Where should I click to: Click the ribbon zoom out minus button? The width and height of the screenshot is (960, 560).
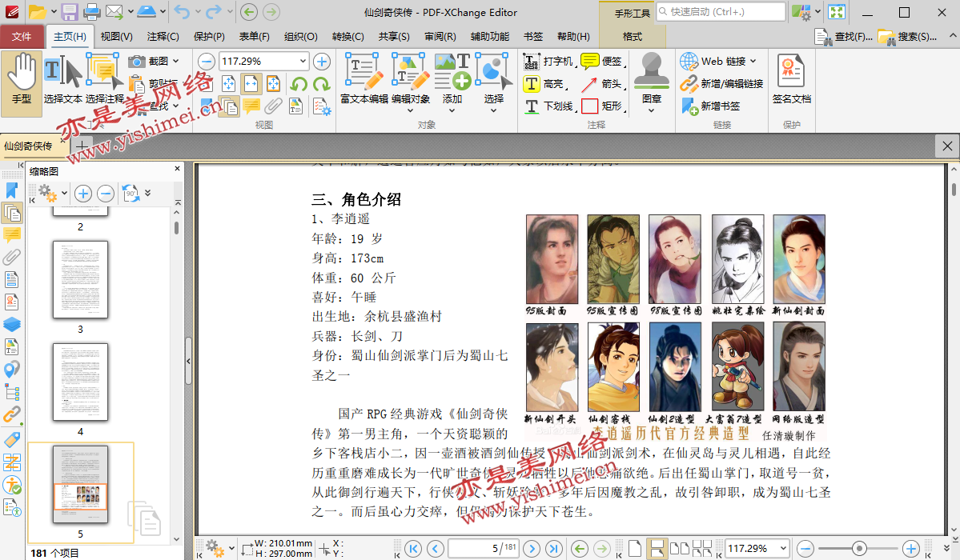pyautogui.click(x=207, y=62)
